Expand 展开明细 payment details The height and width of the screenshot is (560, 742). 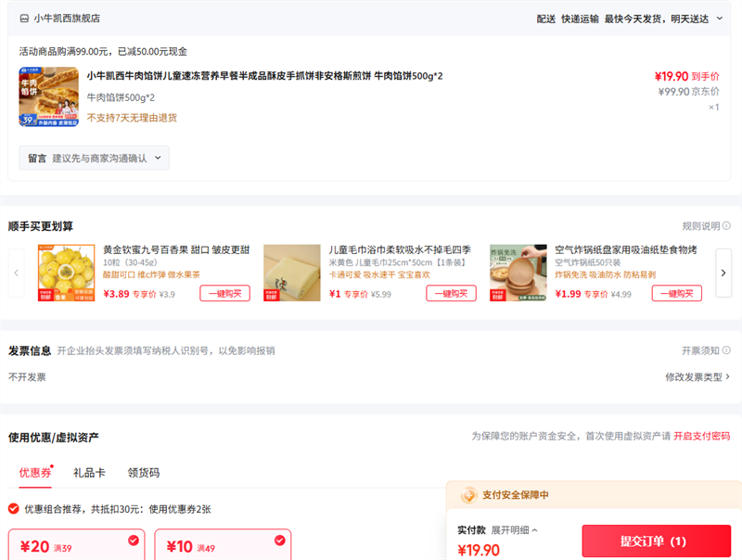pyautogui.click(x=514, y=529)
